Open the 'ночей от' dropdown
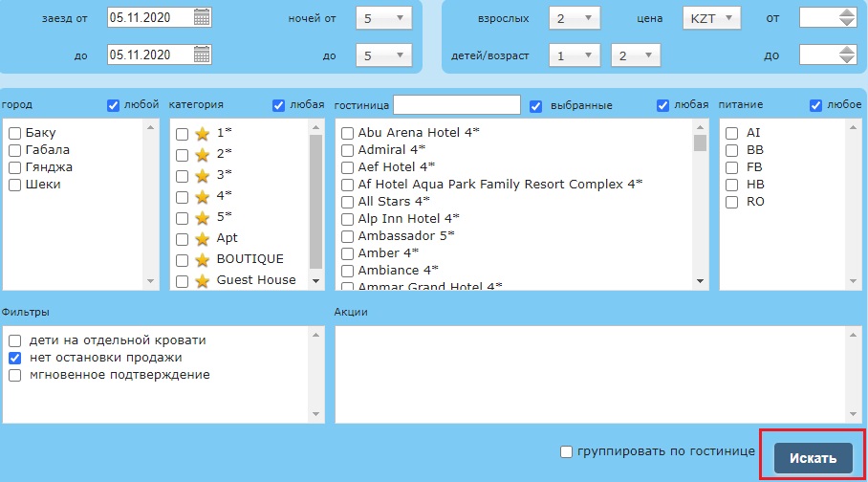 [x=384, y=18]
